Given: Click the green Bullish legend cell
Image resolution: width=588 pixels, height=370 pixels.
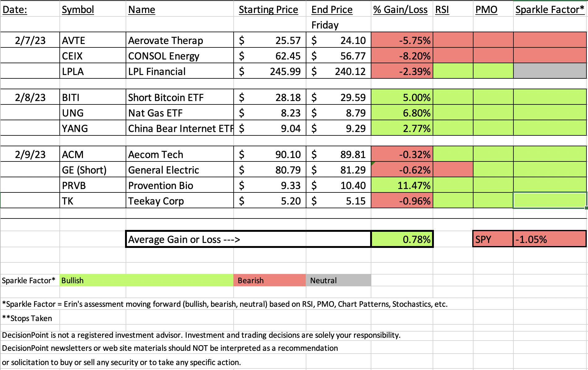Looking at the screenshot, I should click(146, 280).
